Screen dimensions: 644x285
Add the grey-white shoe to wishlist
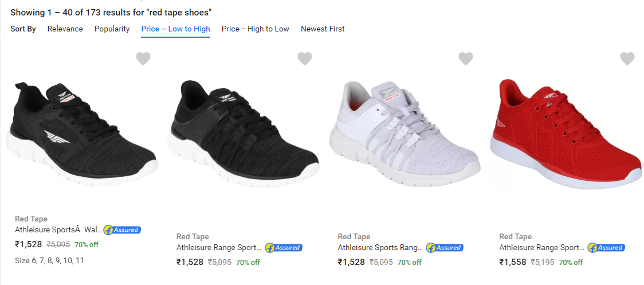[466, 58]
